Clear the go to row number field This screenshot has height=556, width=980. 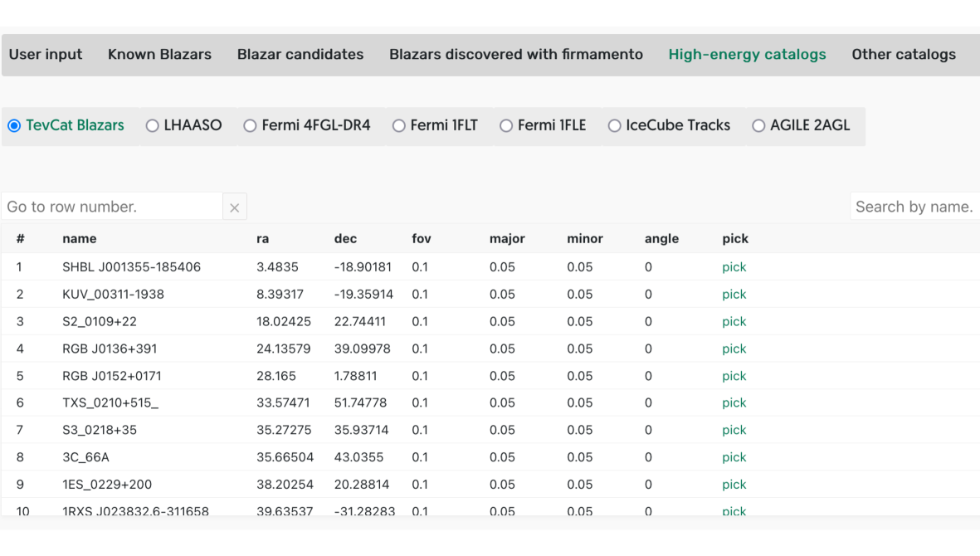[234, 207]
